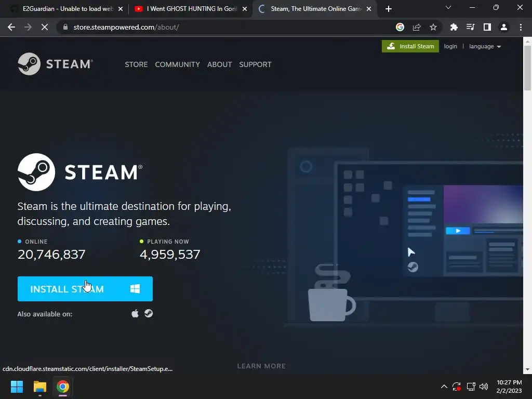
Task: Toggle the browser side panel
Action: (x=487, y=27)
